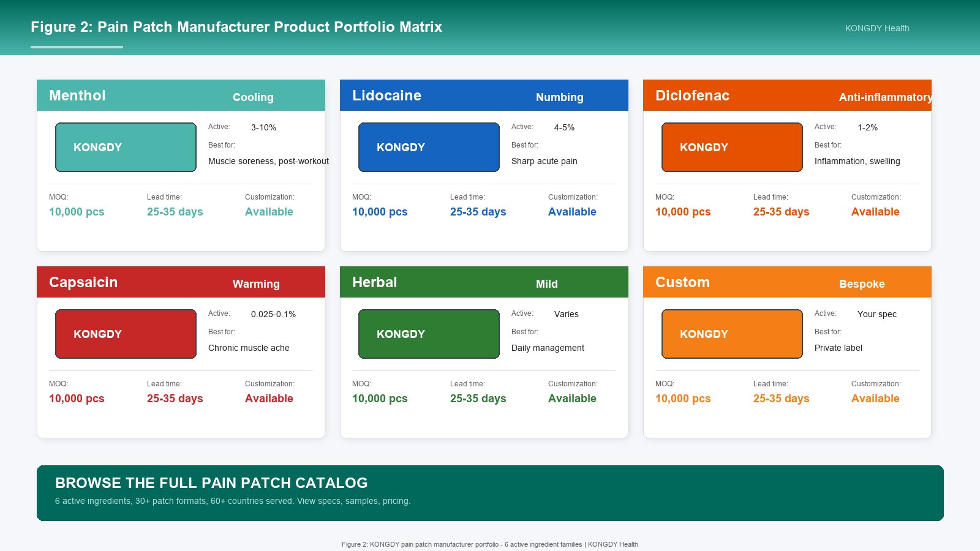
Task: Click the Warming label on Capsaicin header
Action: tap(256, 284)
